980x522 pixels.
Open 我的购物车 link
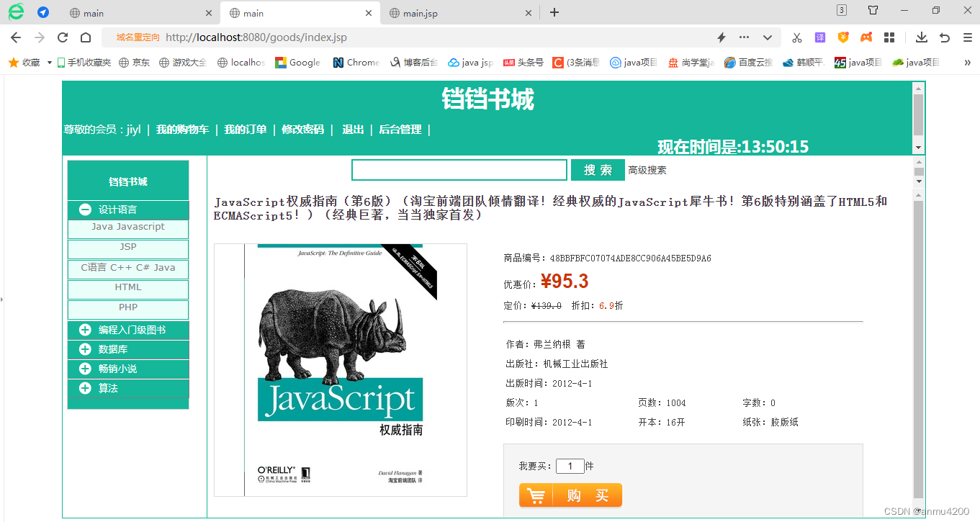[x=182, y=130]
